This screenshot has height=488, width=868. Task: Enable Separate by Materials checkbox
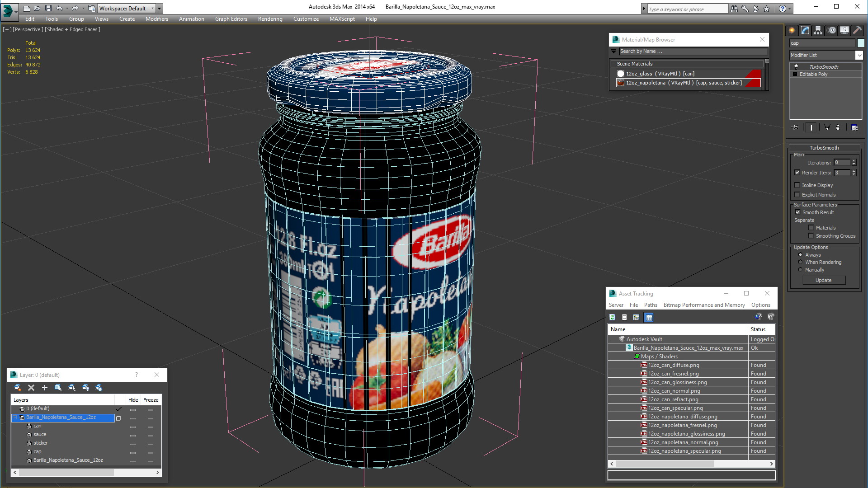(811, 227)
